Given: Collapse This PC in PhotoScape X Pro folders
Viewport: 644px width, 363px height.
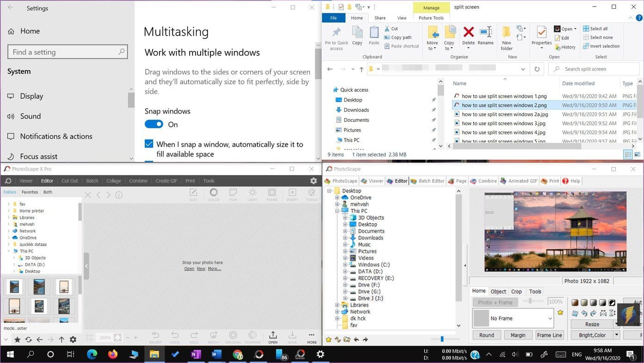Looking at the screenshot, I should tap(8, 251).
